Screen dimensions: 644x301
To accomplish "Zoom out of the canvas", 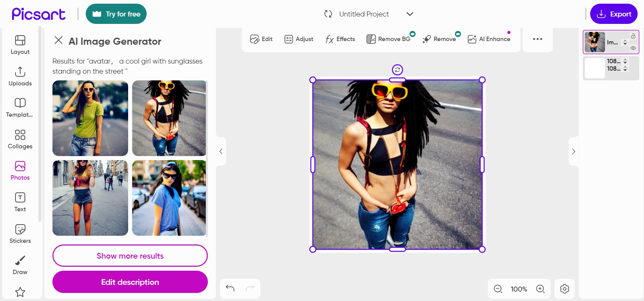I will [x=498, y=289].
